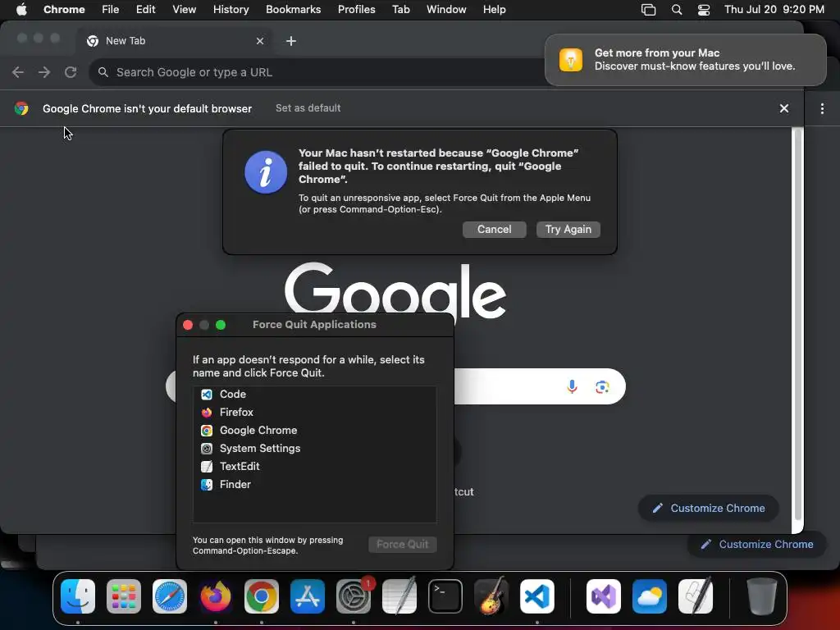840x630 pixels.
Task: Select Code in Force Quit list
Action: tap(314, 395)
